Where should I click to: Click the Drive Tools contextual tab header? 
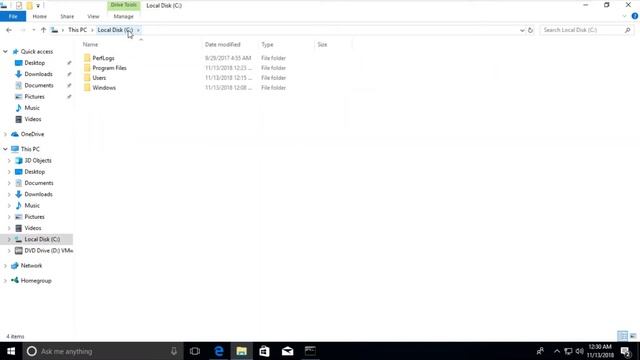(x=123, y=5)
